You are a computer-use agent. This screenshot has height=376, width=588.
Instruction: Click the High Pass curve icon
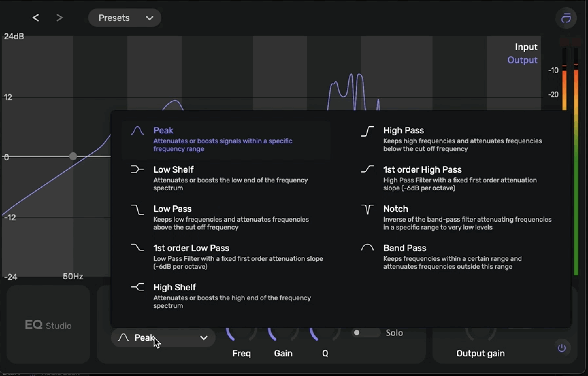[367, 131]
